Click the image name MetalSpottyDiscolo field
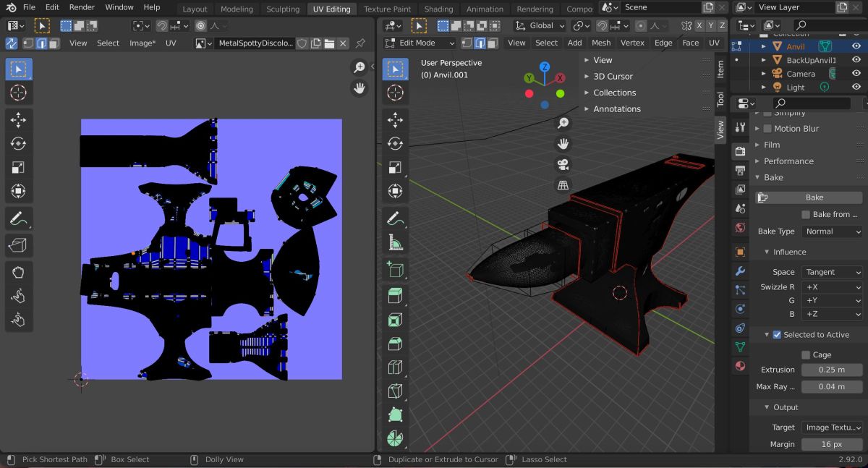This screenshot has height=468, width=868. [x=255, y=43]
